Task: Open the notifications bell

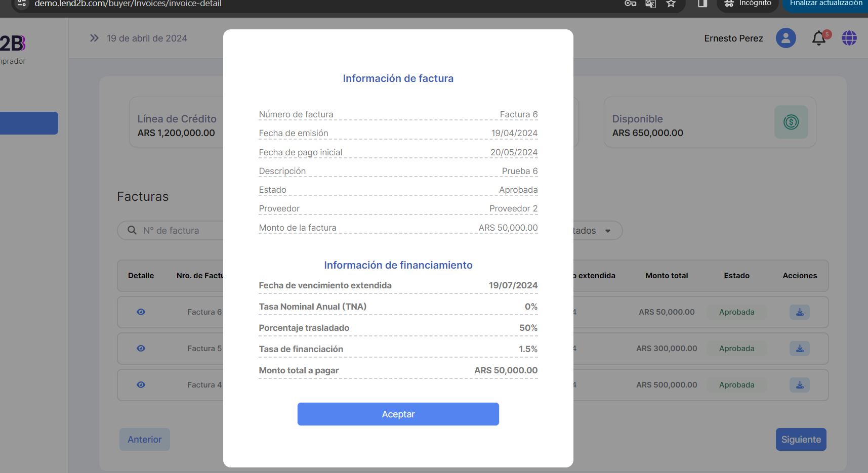Action: (x=818, y=38)
